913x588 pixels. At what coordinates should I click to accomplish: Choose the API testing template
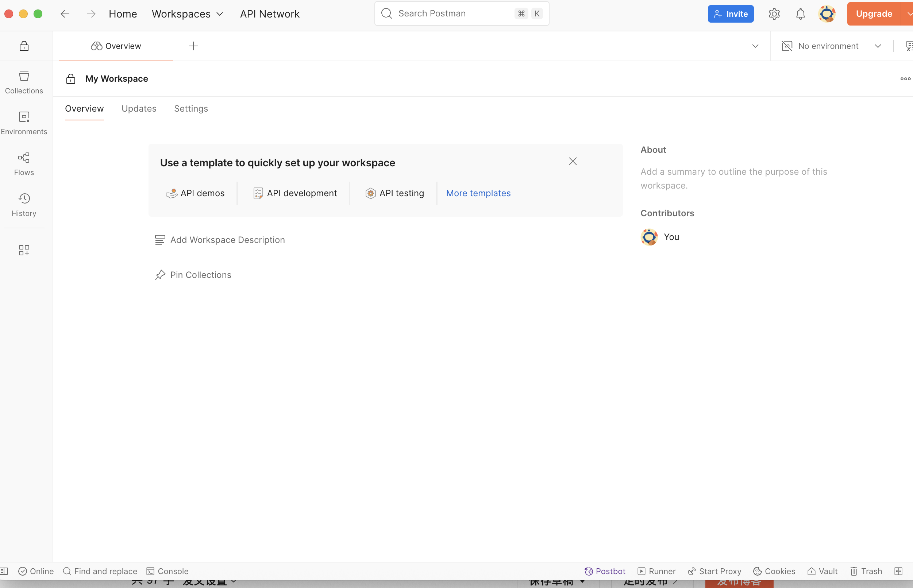394,193
